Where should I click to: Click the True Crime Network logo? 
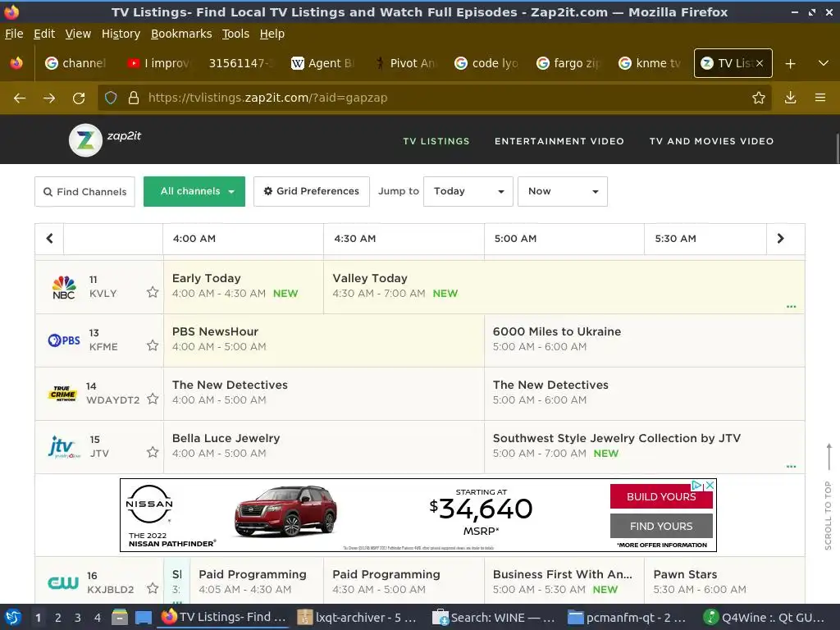click(63, 393)
